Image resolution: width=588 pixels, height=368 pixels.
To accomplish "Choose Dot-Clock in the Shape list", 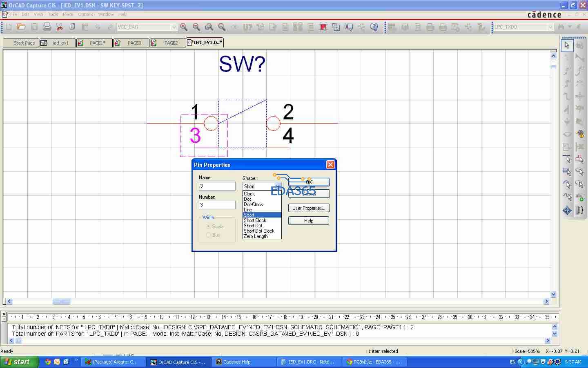I will coord(262,204).
